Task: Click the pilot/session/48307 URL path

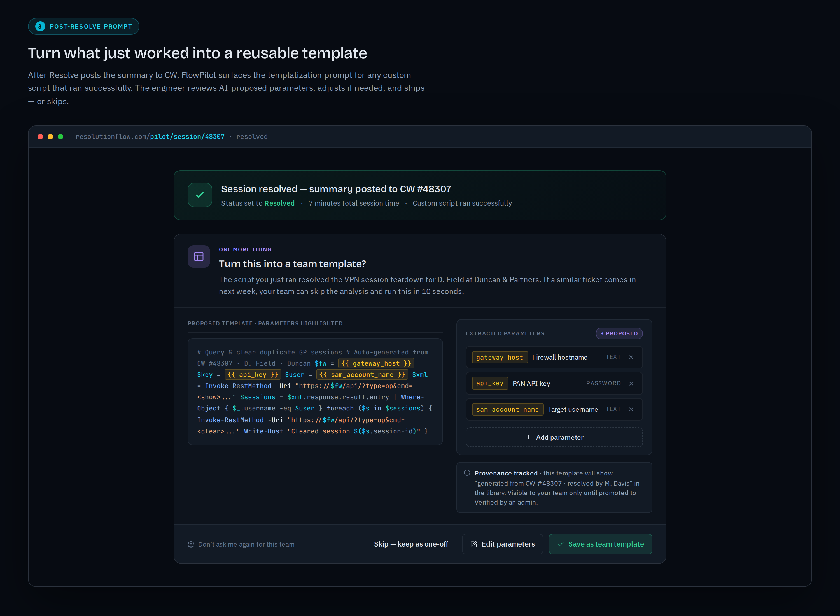Action: [x=187, y=136]
